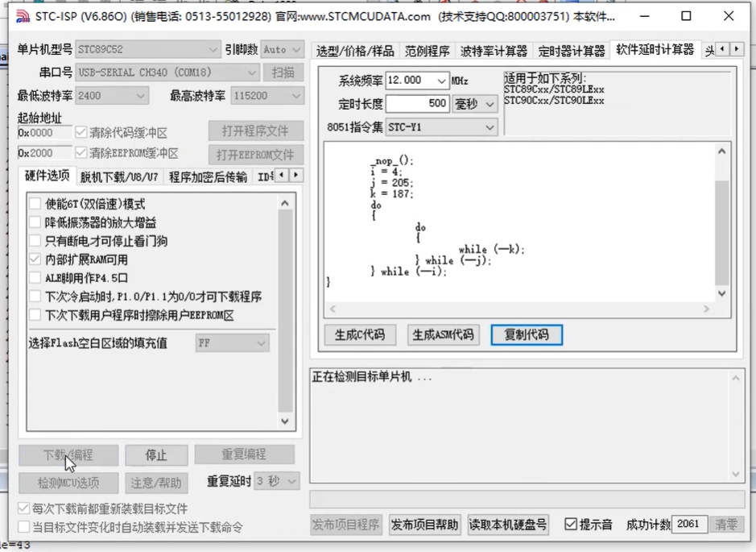Enable 使能6T(双倍速)模式 checkbox
Viewport: 756px width, 552px height.
pyautogui.click(x=35, y=204)
